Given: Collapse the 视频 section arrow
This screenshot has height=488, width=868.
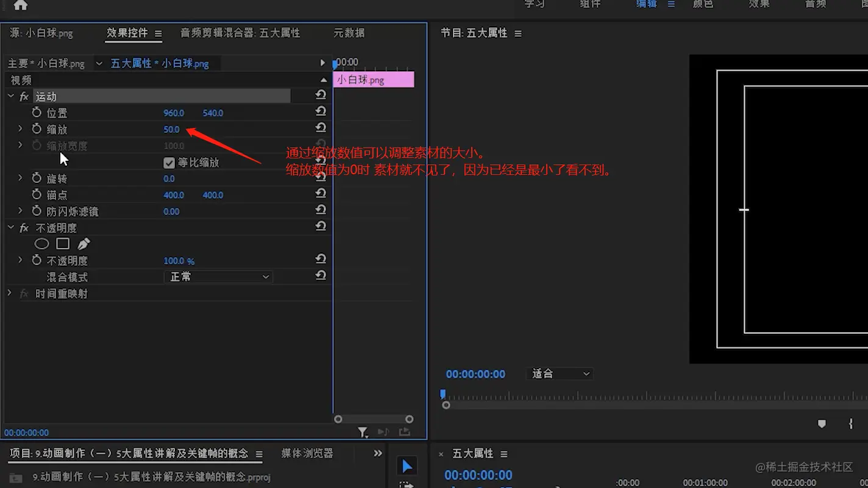Looking at the screenshot, I should pyautogui.click(x=324, y=80).
